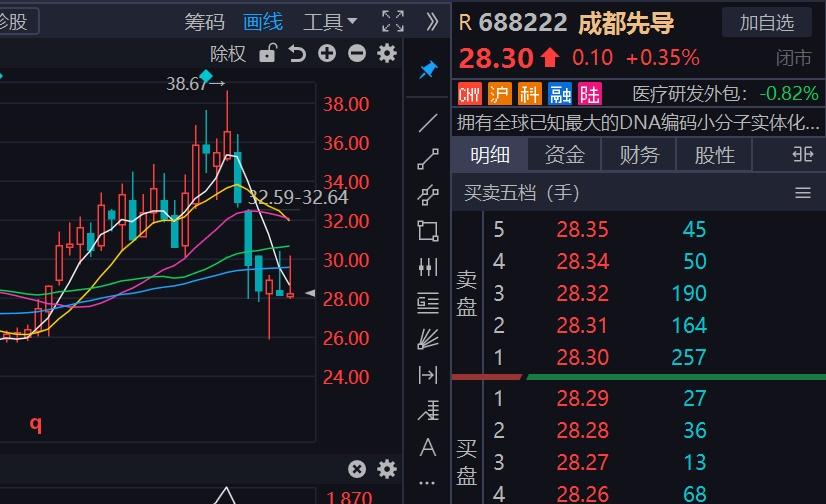826x504 pixels.
Task: Click the cyan diamond marker above chart
Action: pos(205,76)
